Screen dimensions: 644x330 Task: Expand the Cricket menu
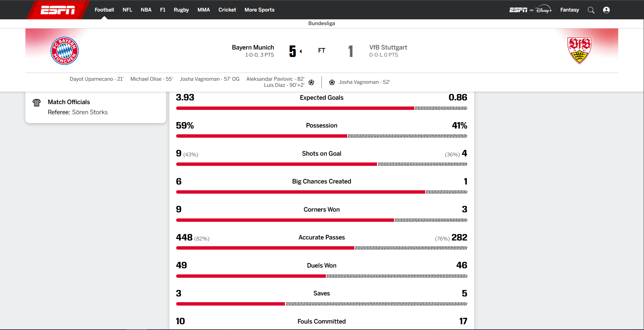click(227, 10)
